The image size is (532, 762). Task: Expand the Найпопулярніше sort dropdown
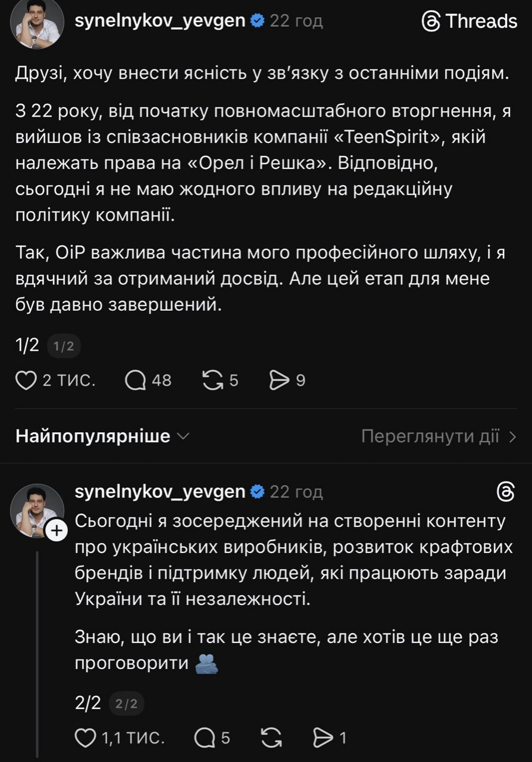tap(102, 436)
